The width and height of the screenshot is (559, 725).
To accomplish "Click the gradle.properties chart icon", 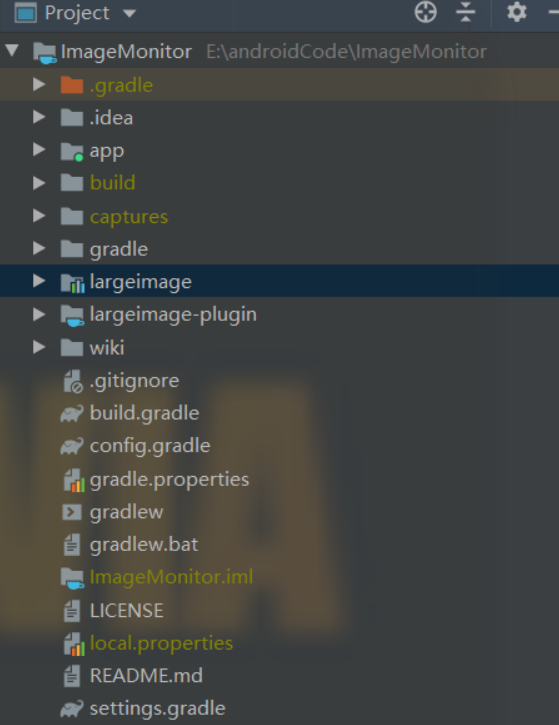I will click(73, 480).
